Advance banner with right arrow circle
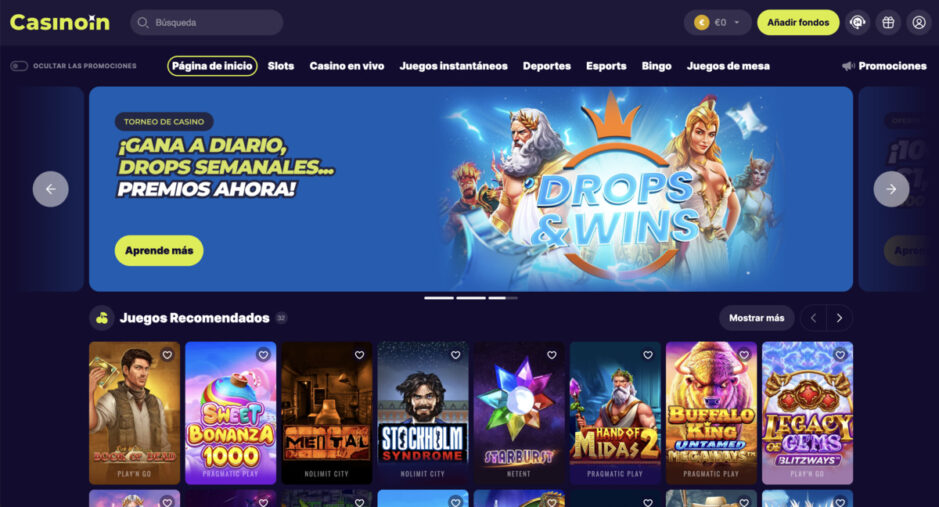939x507 pixels. (891, 189)
